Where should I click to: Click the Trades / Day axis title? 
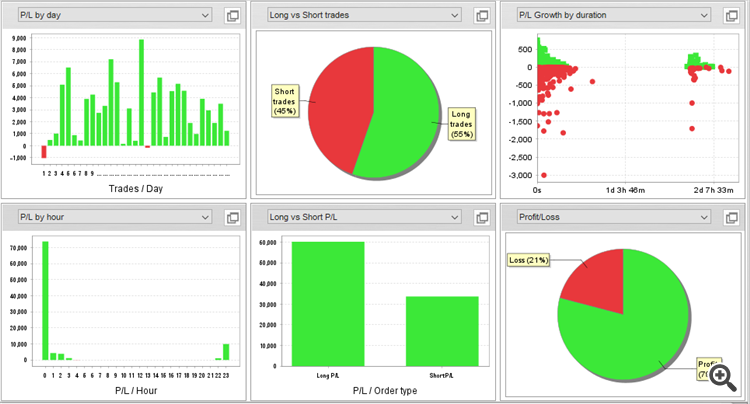click(x=136, y=188)
